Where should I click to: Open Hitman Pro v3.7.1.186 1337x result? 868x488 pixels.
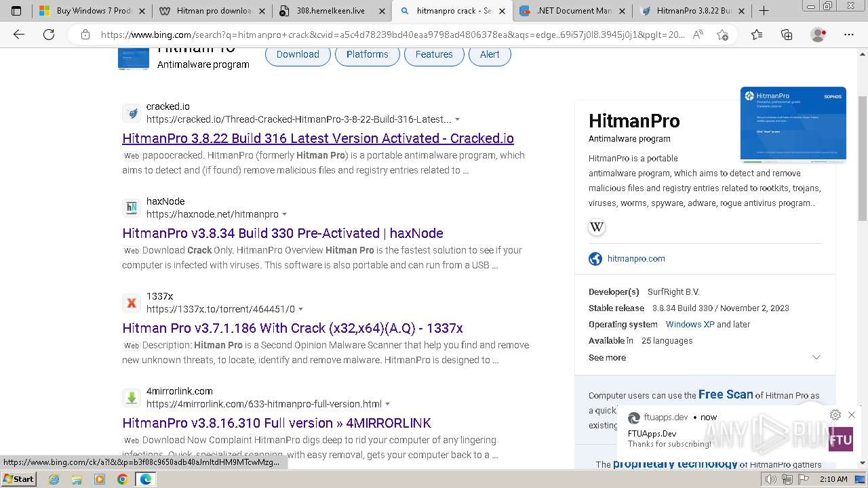(x=292, y=328)
